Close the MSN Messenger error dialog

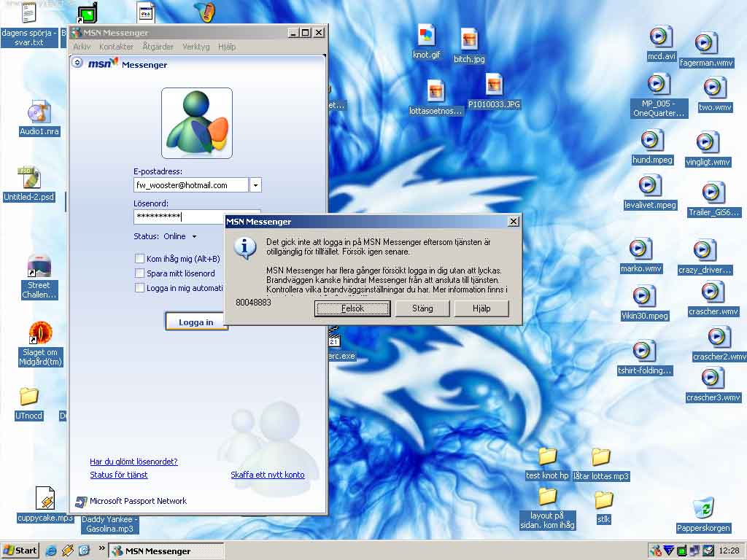tap(513, 222)
